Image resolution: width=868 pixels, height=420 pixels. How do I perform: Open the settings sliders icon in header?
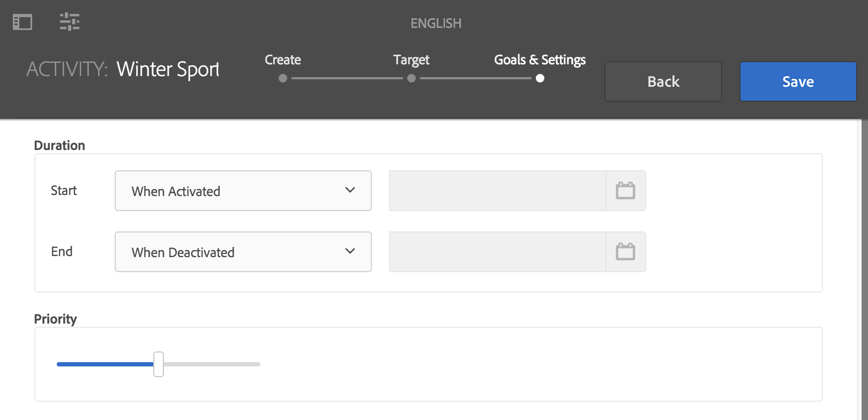click(x=70, y=22)
